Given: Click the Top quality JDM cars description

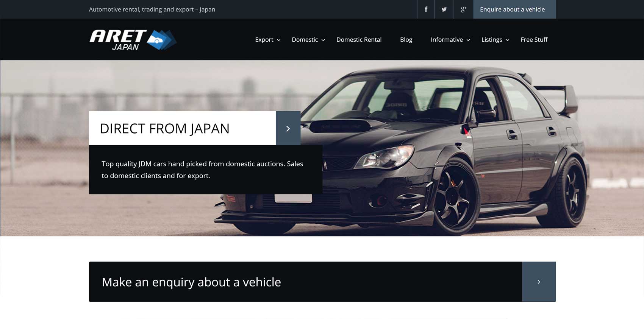Looking at the screenshot, I should click(202, 170).
